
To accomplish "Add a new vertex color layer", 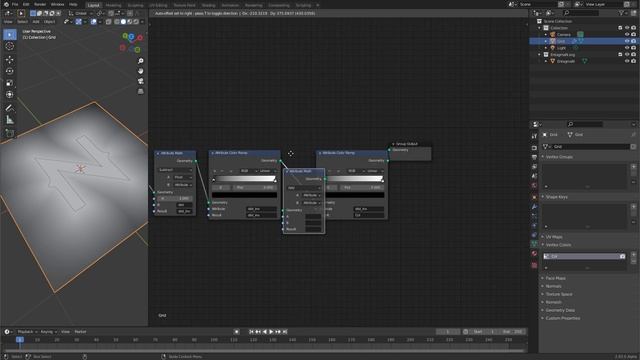I will pos(633,255).
